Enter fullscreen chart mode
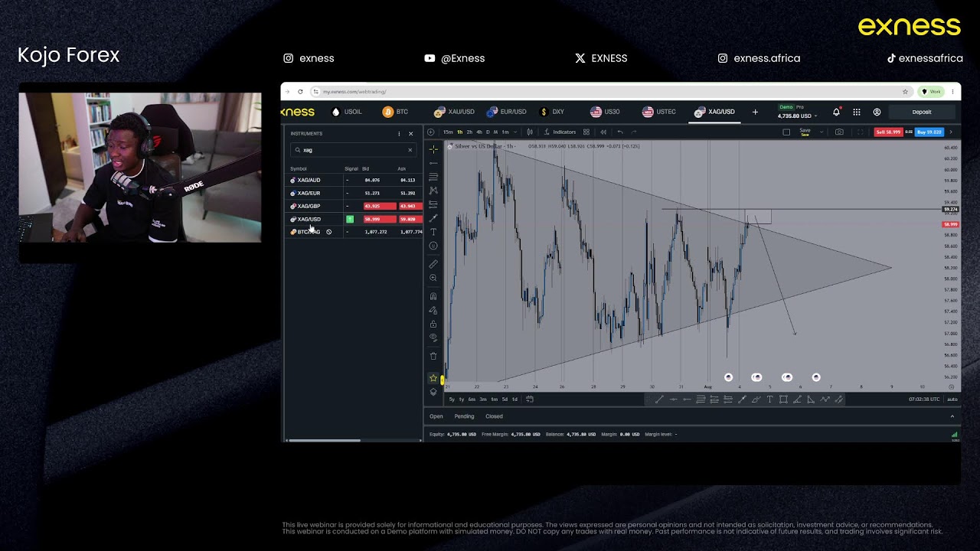This screenshot has width=980, height=551. [860, 132]
